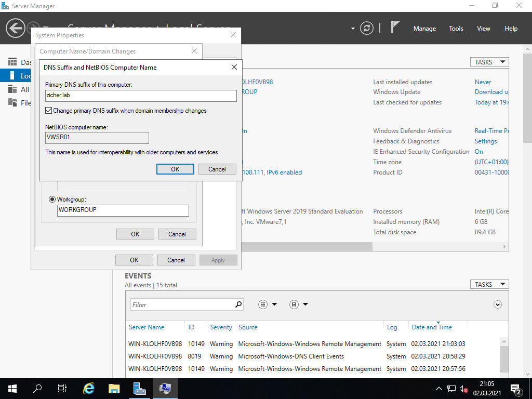Viewport: 532px width, 399px height.
Task: Click the Events filter search magnifier
Action: coord(238,304)
